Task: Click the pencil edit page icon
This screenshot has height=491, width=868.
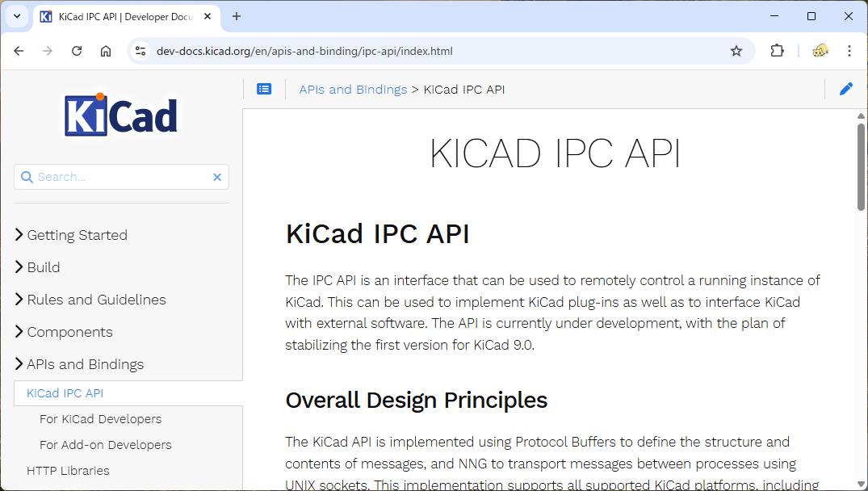Action: [x=845, y=90]
